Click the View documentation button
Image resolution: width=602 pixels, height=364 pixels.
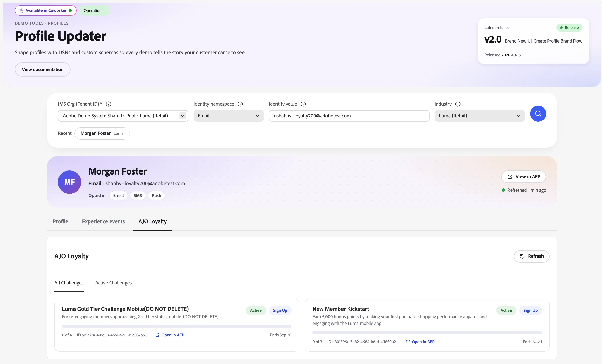tap(43, 69)
